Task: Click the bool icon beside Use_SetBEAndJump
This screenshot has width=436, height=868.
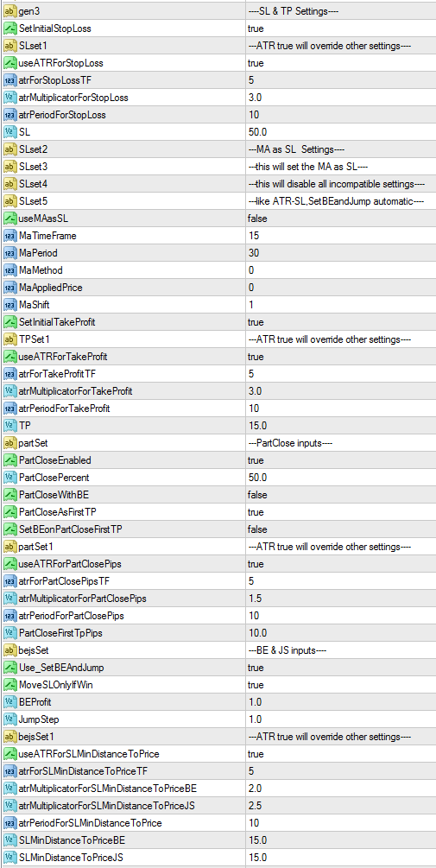Action: click(10, 667)
